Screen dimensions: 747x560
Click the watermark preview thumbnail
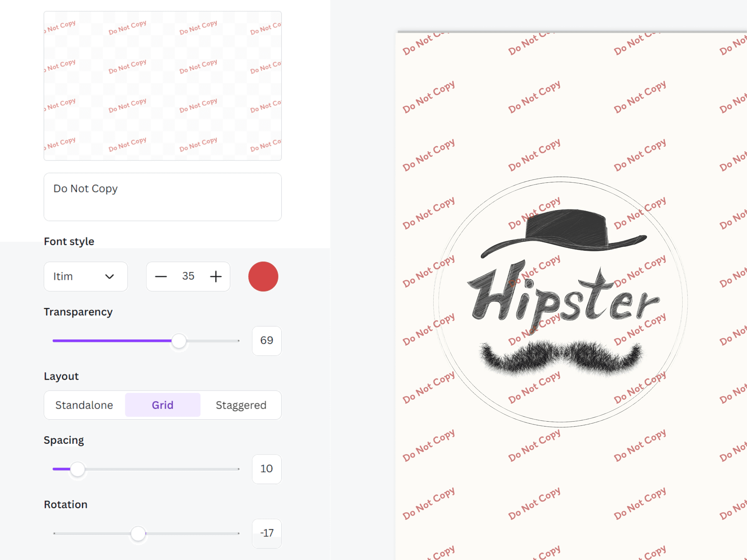[163, 86]
